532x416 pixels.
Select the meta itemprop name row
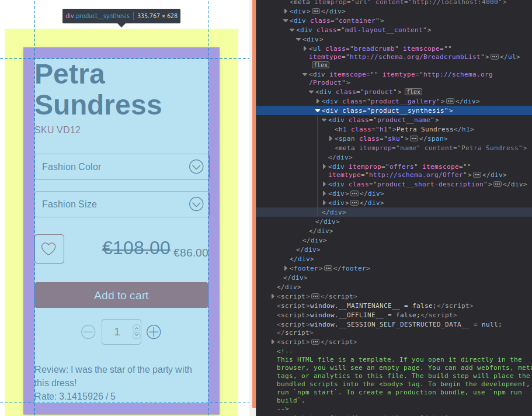(x=431, y=148)
